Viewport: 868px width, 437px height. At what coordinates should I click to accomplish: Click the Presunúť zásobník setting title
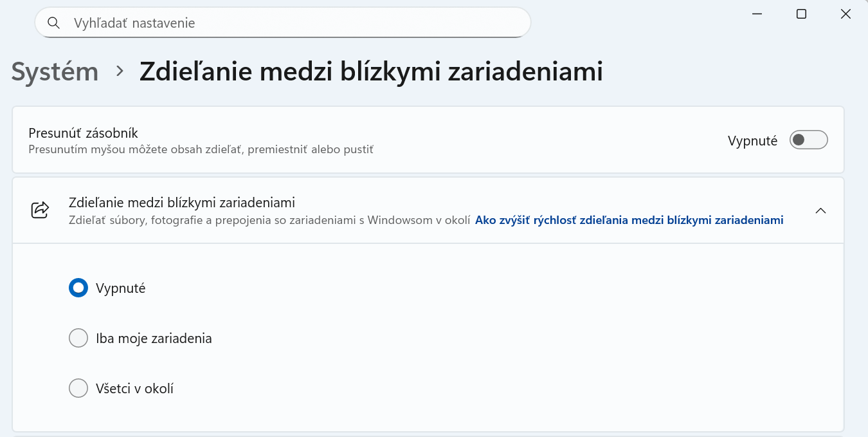pos(84,133)
